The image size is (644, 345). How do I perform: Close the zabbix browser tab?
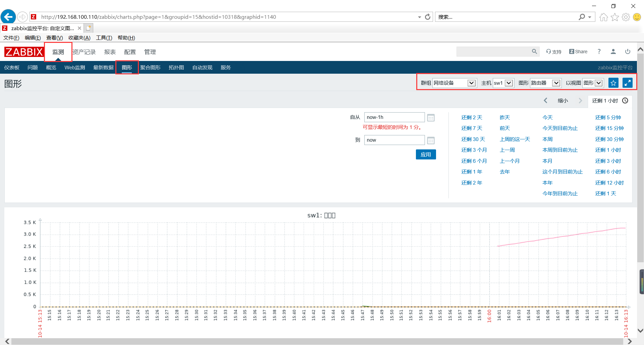[x=79, y=28]
